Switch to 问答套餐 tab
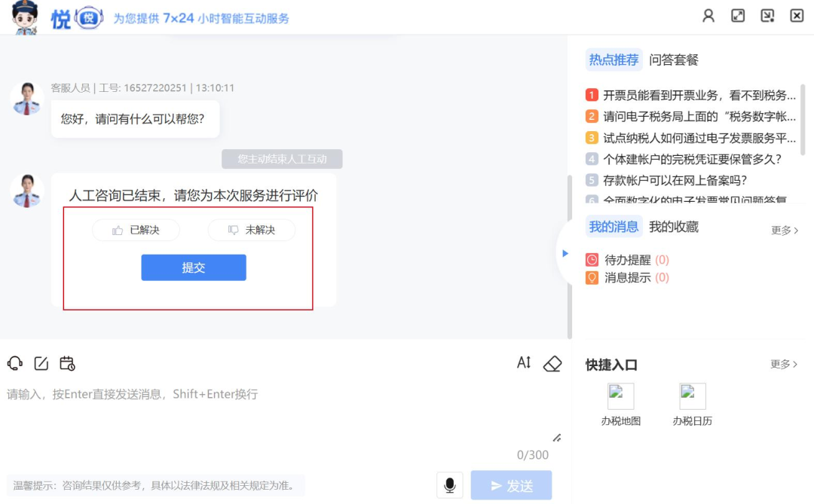The height and width of the screenshot is (504, 814). pos(674,60)
